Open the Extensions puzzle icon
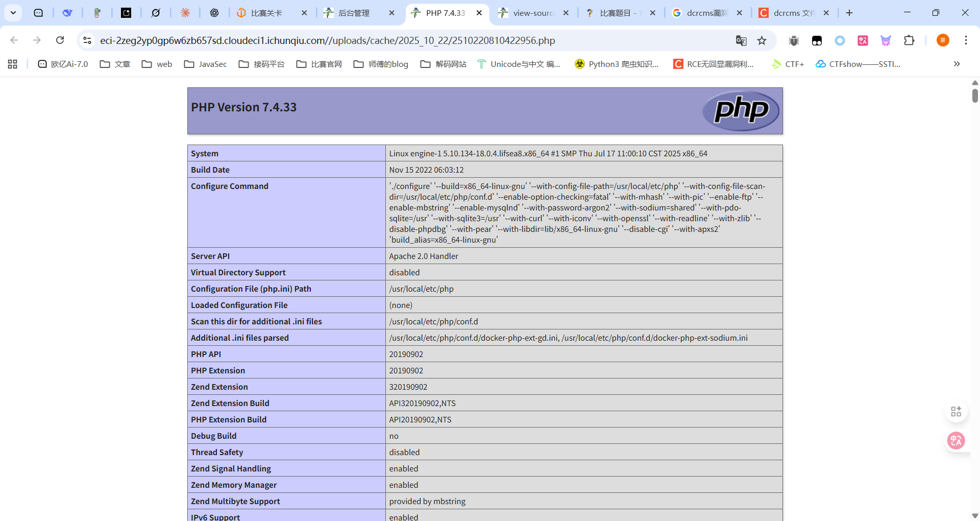This screenshot has width=980, height=521. click(x=909, y=40)
